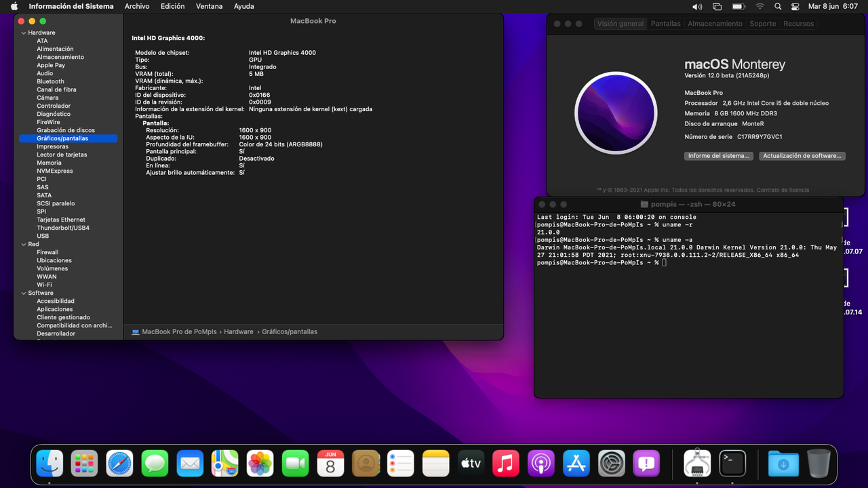868x488 pixels.
Task: Switch to the Recursos tab
Action: 798,24
